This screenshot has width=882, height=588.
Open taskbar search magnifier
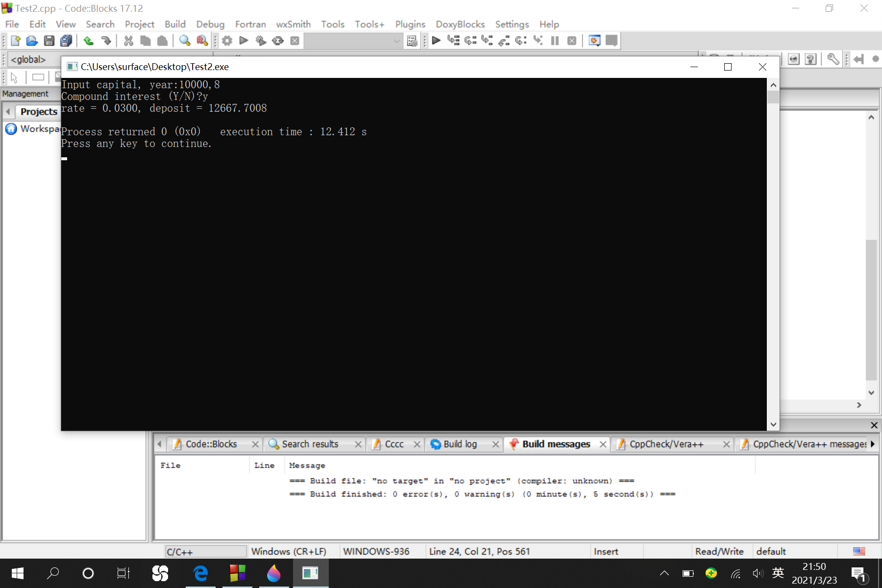point(53,573)
